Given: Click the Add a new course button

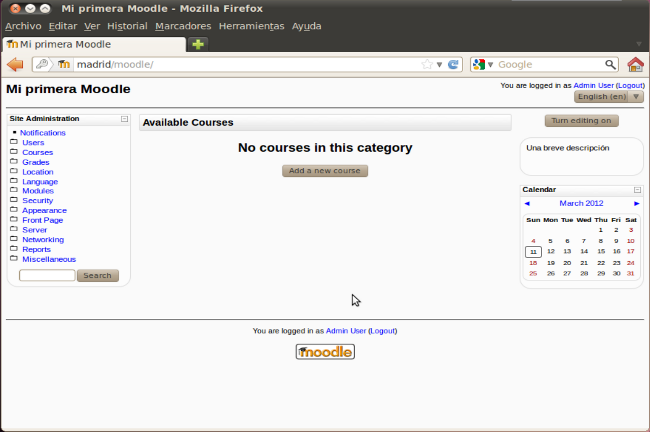Looking at the screenshot, I should coord(325,171).
